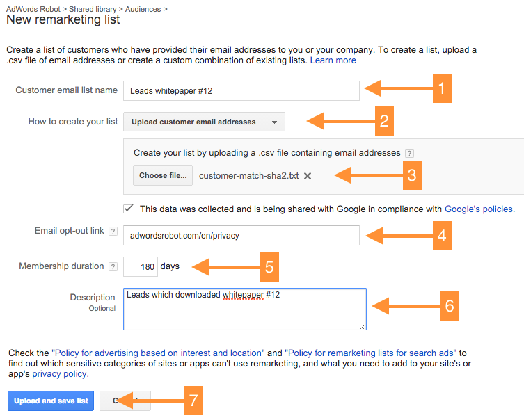
Task: Follow the Google's policies link
Action: [479, 209]
